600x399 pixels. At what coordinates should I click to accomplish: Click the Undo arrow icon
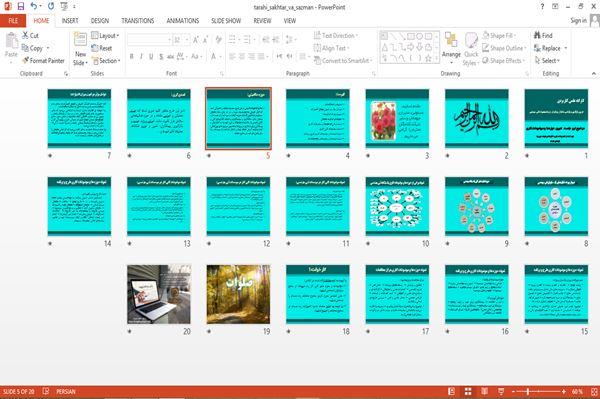34,6
